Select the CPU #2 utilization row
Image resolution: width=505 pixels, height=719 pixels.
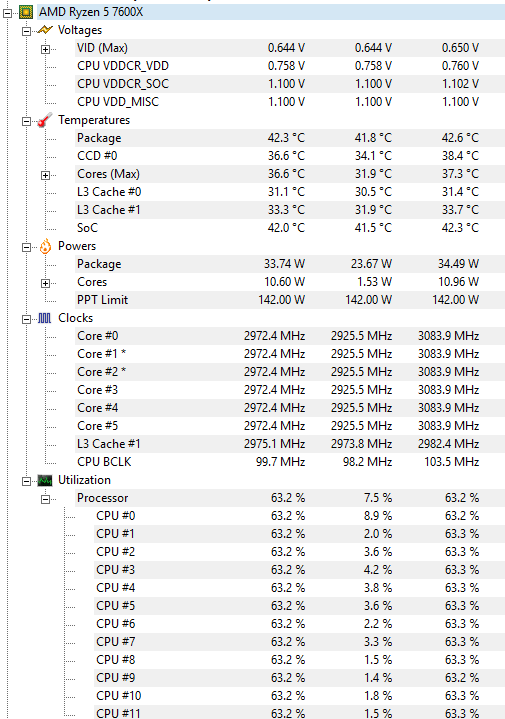point(300,552)
